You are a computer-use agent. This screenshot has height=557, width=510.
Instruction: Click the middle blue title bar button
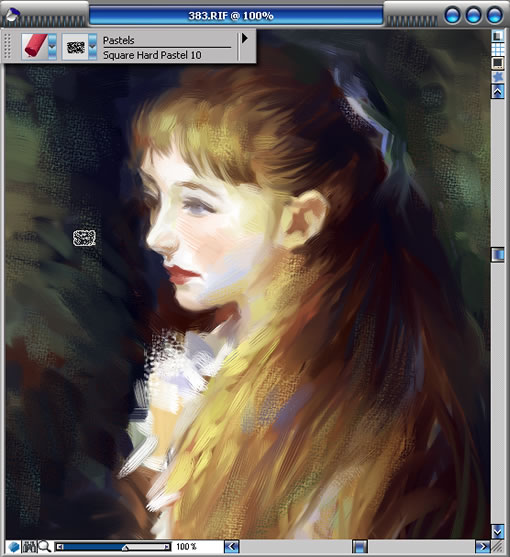point(473,16)
